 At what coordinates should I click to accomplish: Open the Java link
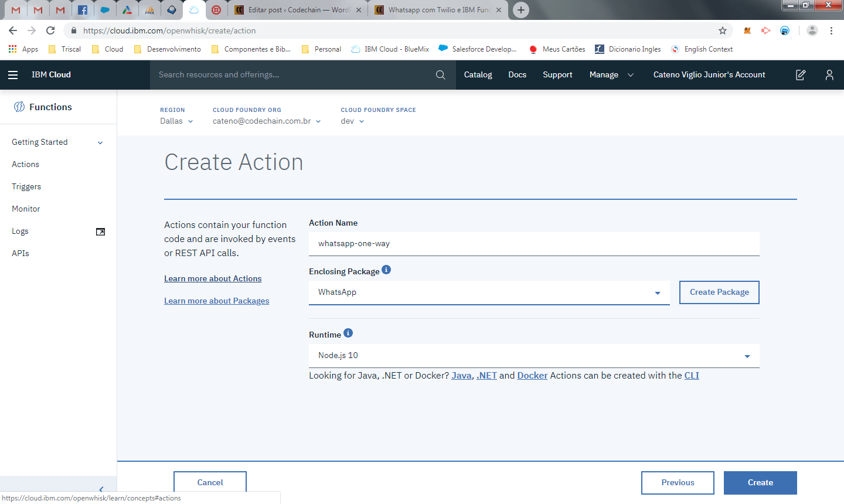[461, 376]
